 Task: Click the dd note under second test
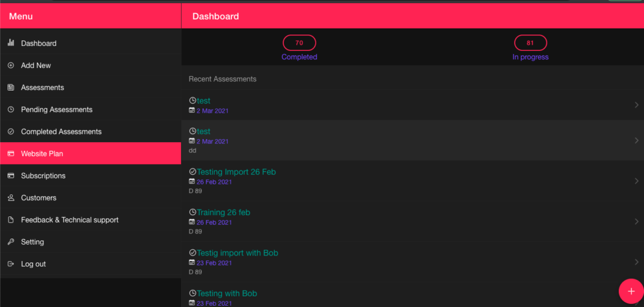tap(192, 150)
